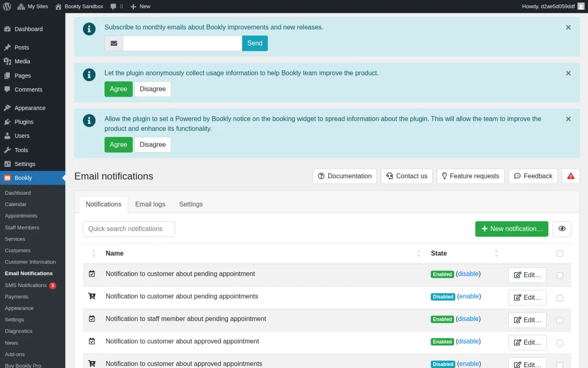Open SMS Notifications submenu
This screenshot has width=588, height=368.
click(30, 285)
